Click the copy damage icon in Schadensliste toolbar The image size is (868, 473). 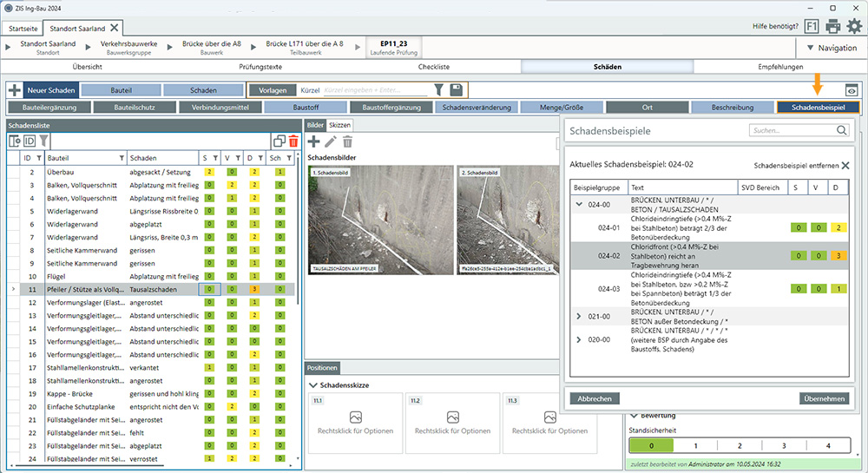pos(279,141)
